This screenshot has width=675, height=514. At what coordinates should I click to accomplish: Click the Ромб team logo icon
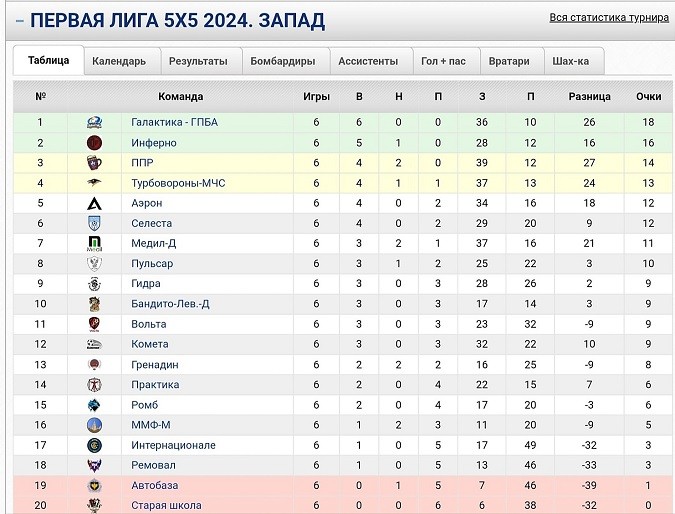[x=94, y=405]
